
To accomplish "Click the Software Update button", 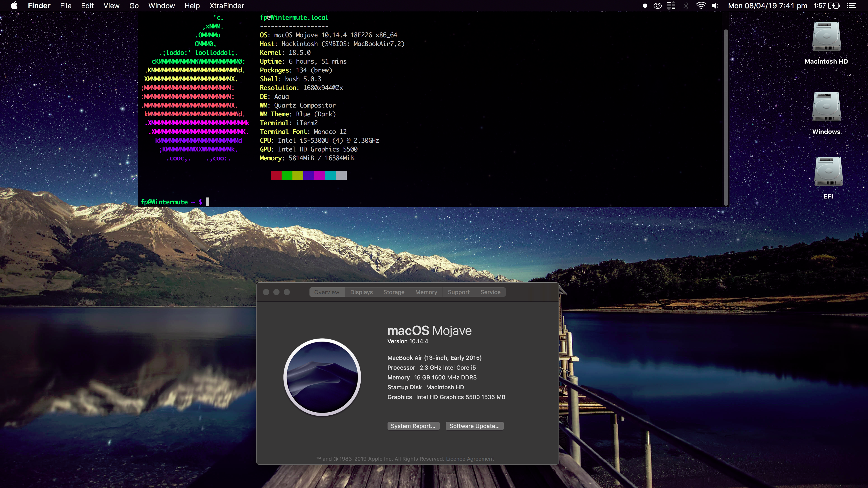I will click(x=475, y=426).
